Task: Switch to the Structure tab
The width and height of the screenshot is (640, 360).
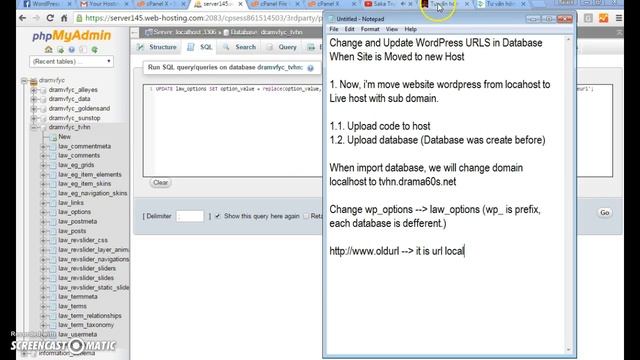Action: pos(157,47)
